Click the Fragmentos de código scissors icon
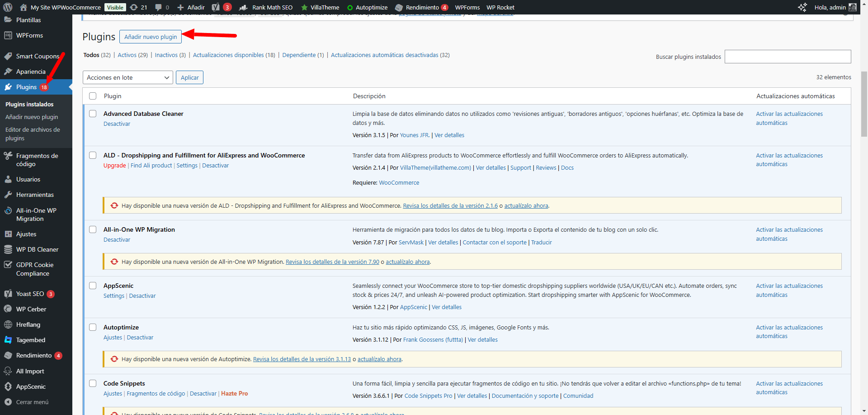The height and width of the screenshot is (415, 868). coord(8,156)
